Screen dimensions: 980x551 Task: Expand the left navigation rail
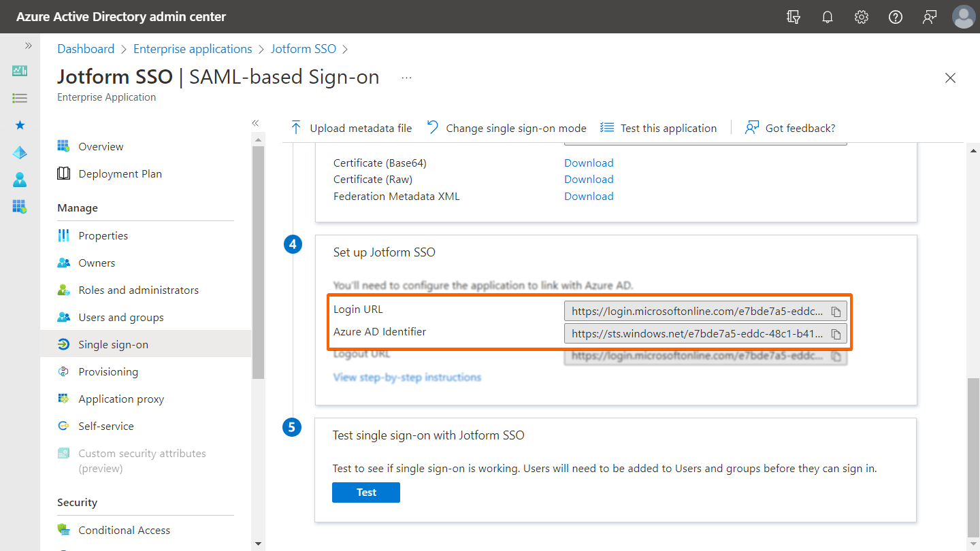pos(29,46)
